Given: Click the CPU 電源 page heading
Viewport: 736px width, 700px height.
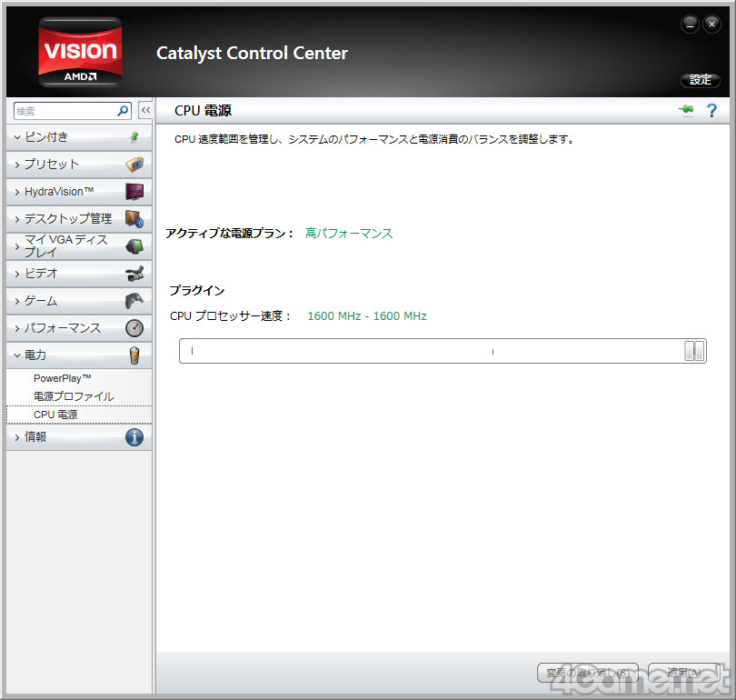Looking at the screenshot, I should (203, 111).
